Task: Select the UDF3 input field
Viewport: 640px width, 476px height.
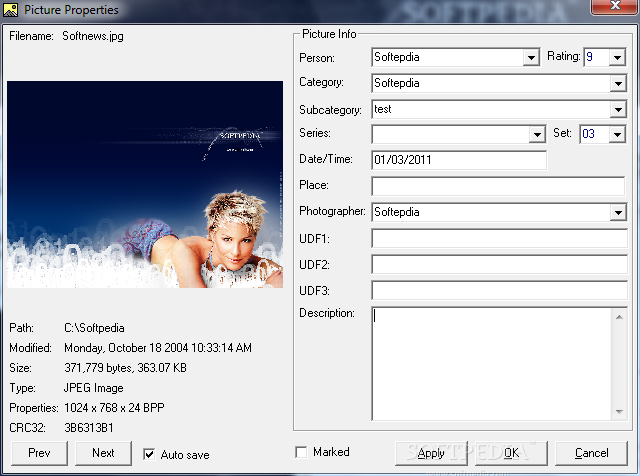Action: pyautogui.click(x=499, y=290)
